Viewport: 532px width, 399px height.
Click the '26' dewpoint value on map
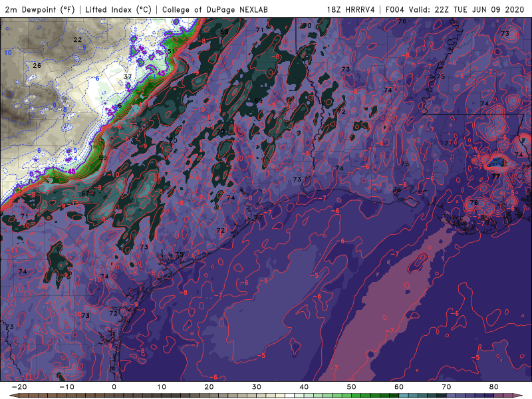pyautogui.click(x=37, y=65)
